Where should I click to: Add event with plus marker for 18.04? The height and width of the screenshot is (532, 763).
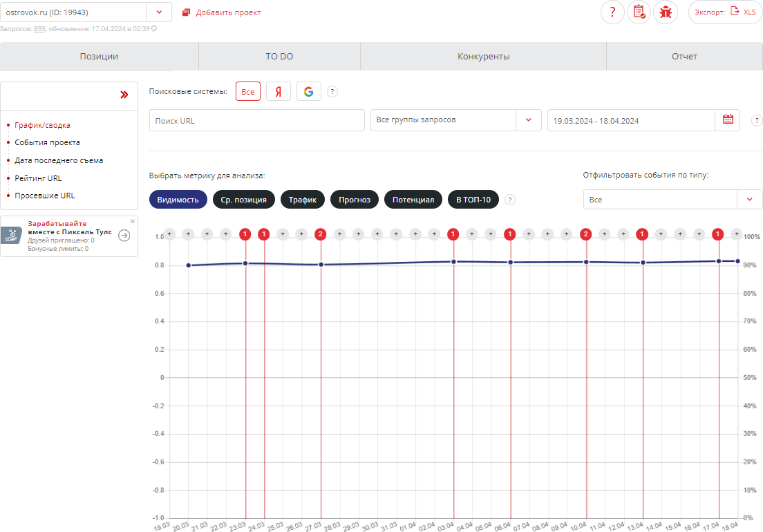coord(737,234)
